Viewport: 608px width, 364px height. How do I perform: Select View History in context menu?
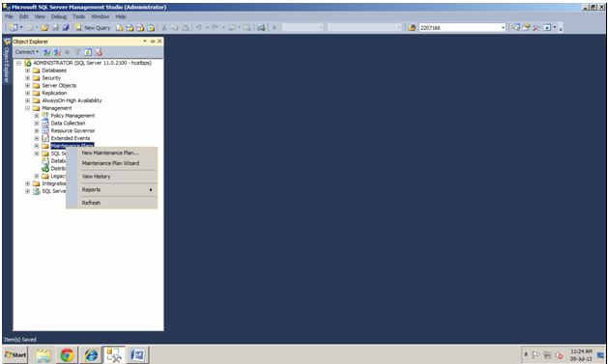(112, 177)
